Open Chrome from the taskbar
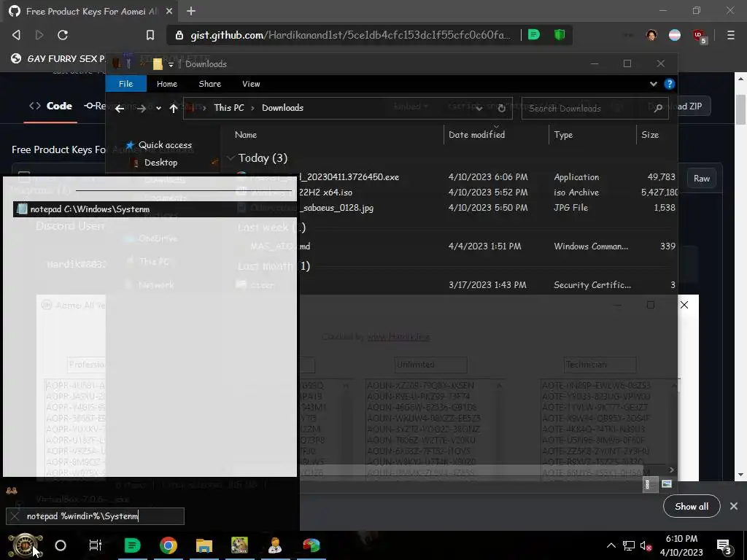Viewport: 747px width, 560px height. point(169,545)
